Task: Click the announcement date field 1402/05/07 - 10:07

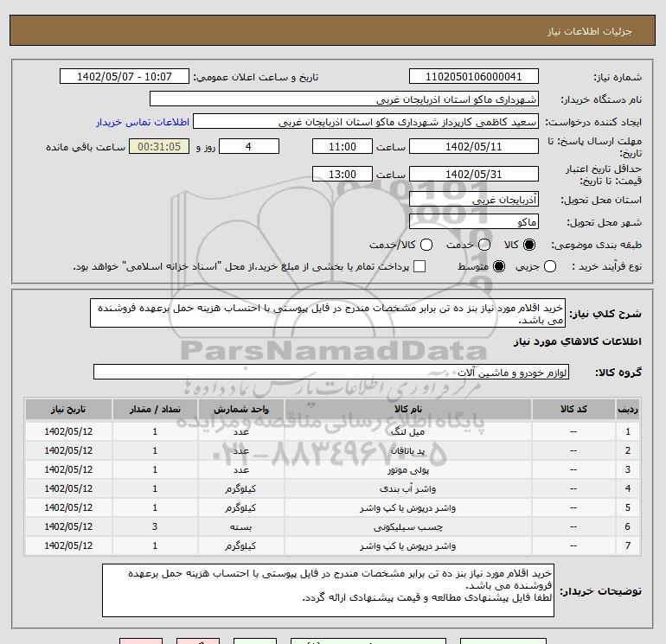Action: pos(125,77)
